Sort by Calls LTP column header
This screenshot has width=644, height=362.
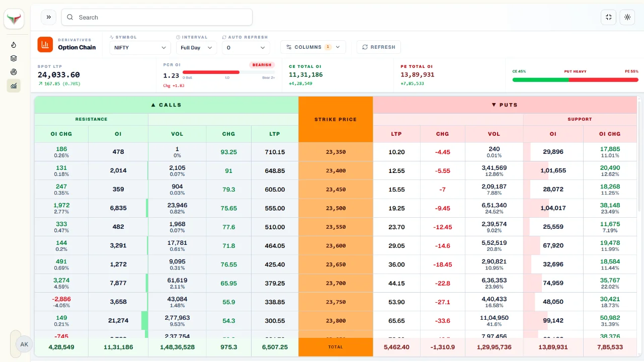(x=275, y=134)
